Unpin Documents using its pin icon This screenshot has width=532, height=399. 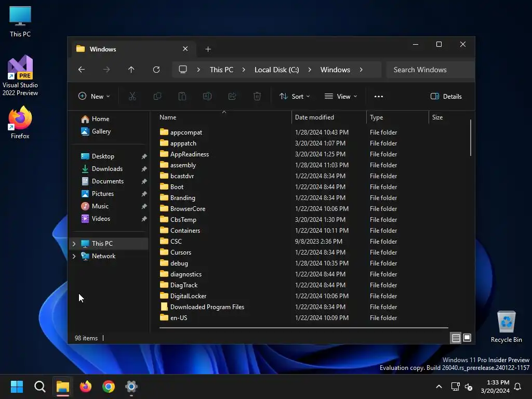(x=144, y=181)
